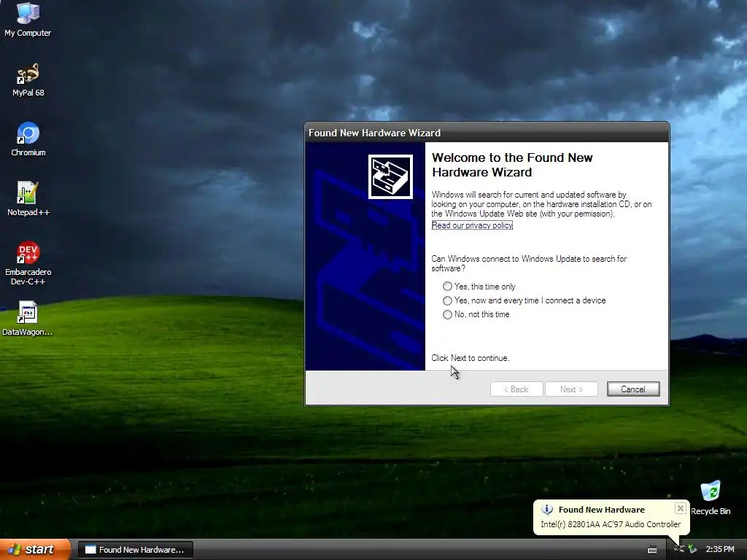Select the MyPal 68 browser shortcut
Image resolution: width=747 pixels, height=560 pixels.
coord(28,80)
